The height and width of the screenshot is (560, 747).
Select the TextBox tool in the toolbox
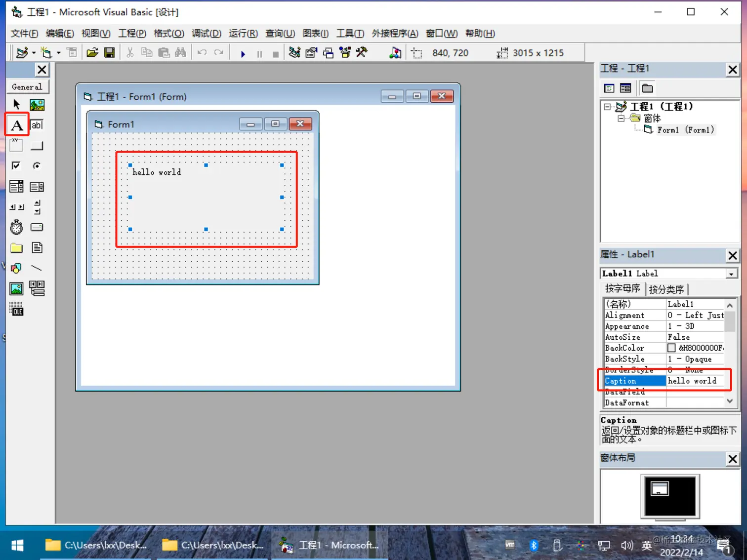click(x=37, y=125)
